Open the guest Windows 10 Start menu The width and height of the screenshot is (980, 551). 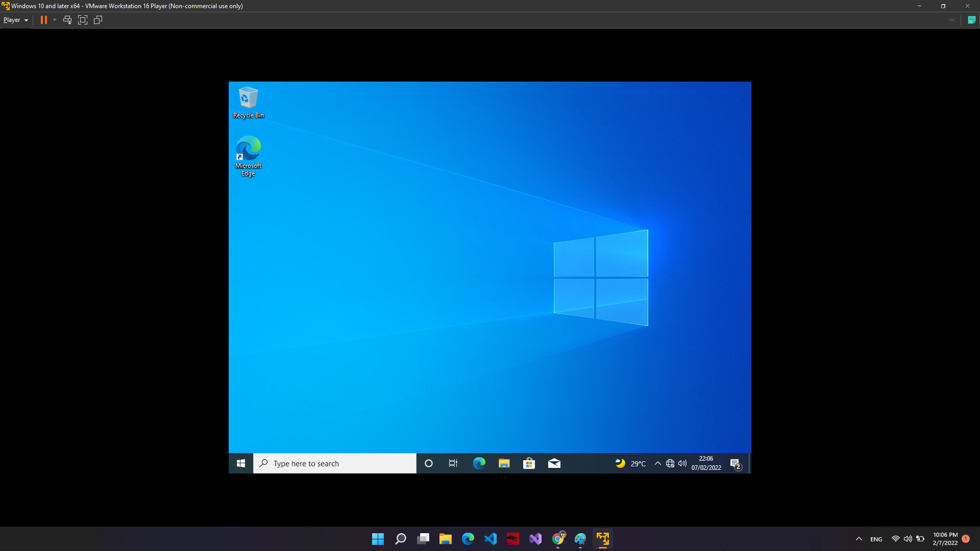241,463
